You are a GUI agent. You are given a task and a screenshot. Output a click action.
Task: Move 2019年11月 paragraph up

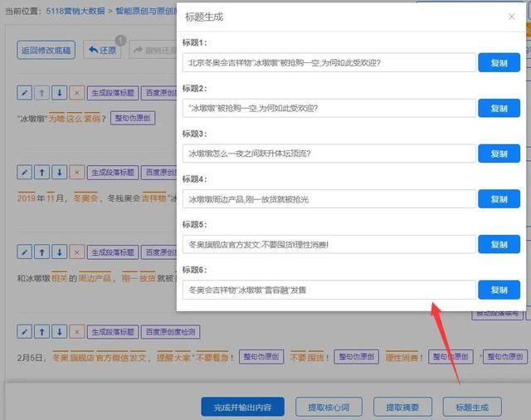click(42, 173)
